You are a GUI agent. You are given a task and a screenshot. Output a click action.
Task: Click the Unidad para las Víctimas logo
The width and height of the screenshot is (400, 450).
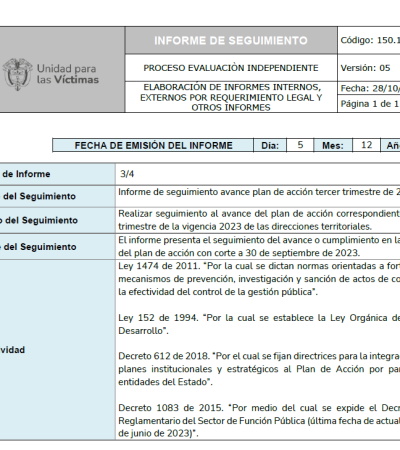tap(51, 74)
